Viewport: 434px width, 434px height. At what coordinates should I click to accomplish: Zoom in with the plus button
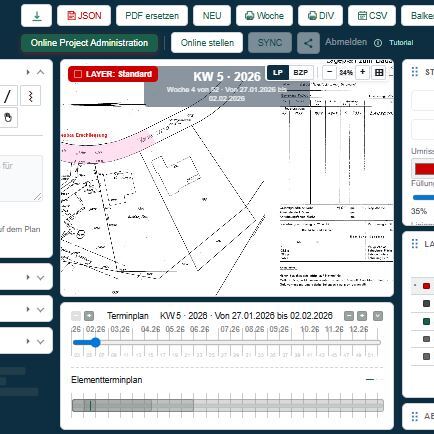362,72
